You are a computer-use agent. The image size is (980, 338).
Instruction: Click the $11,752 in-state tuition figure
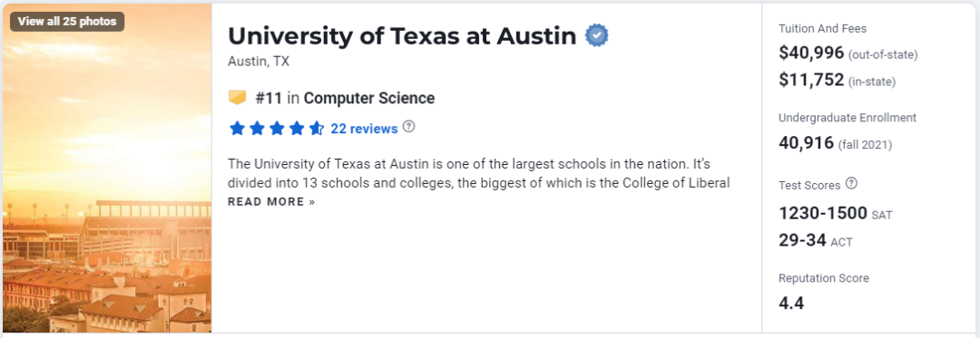(811, 80)
